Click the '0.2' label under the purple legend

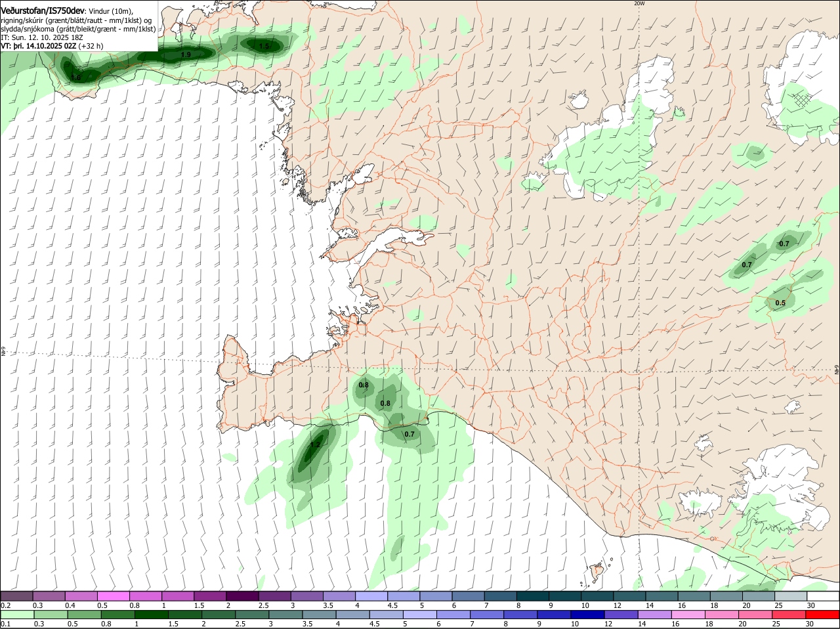click(5, 605)
